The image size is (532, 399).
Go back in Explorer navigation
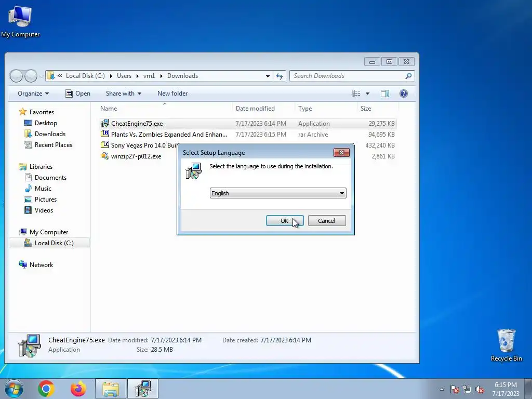pyautogui.click(x=16, y=76)
